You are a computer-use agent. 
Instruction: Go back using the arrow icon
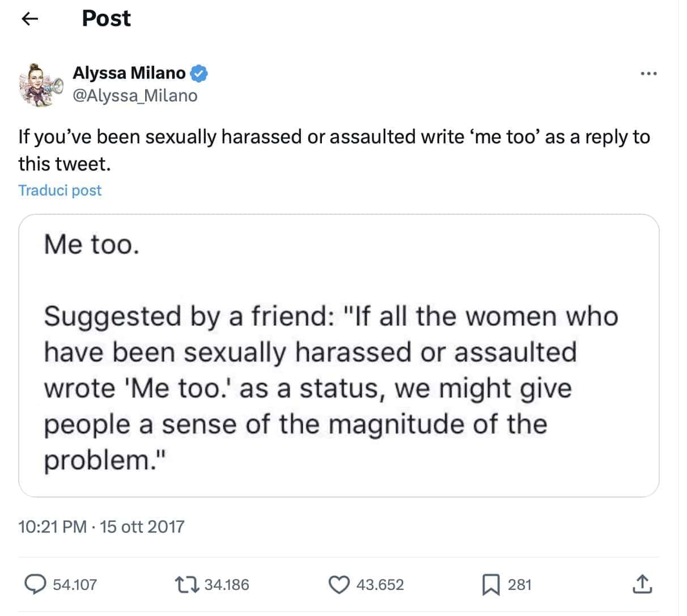pyautogui.click(x=29, y=18)
